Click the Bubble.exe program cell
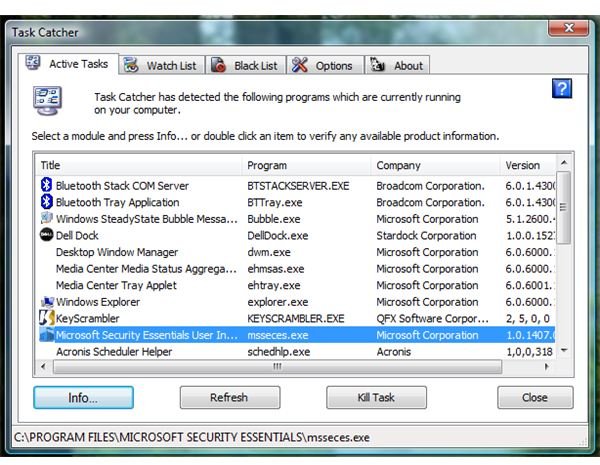 click(274, 219)
